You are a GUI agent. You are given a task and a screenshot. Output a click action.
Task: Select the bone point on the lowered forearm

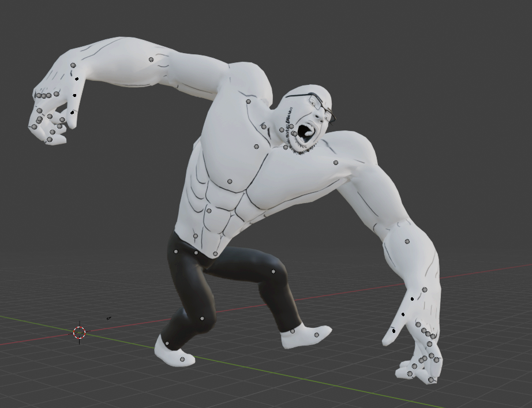[407, 241]
